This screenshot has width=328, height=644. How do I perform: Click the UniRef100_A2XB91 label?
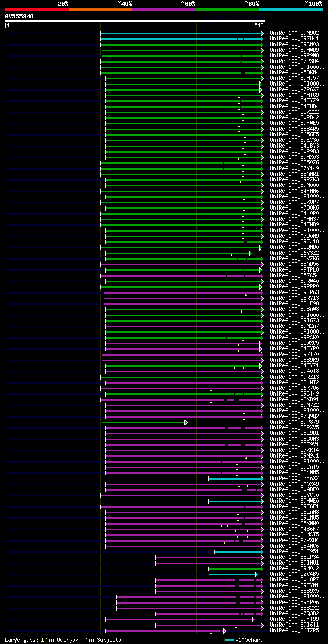(x=294, y=399)
